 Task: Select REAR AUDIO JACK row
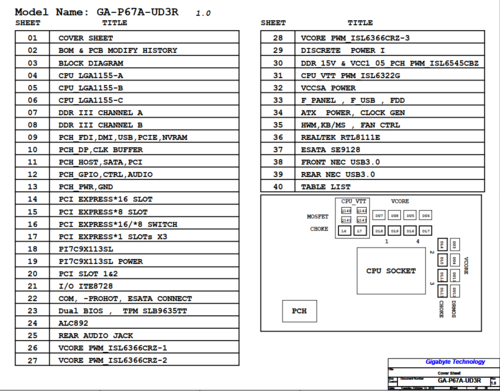(127, 335)
